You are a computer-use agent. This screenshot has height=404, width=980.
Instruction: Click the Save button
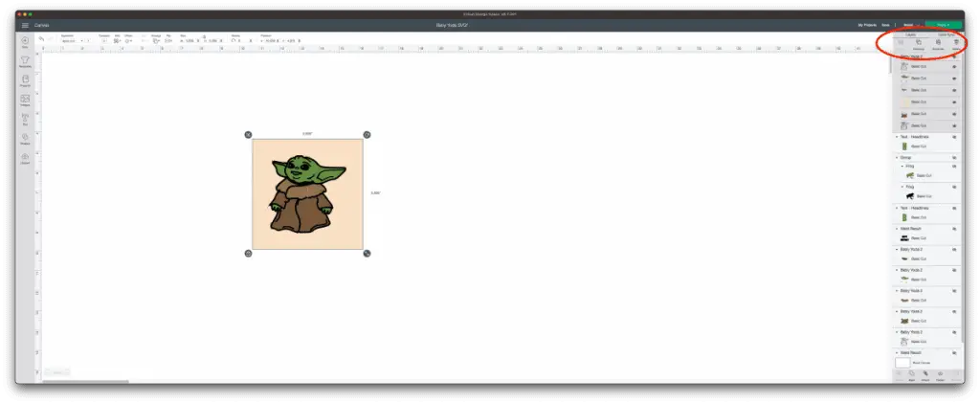tap(885, 25)
